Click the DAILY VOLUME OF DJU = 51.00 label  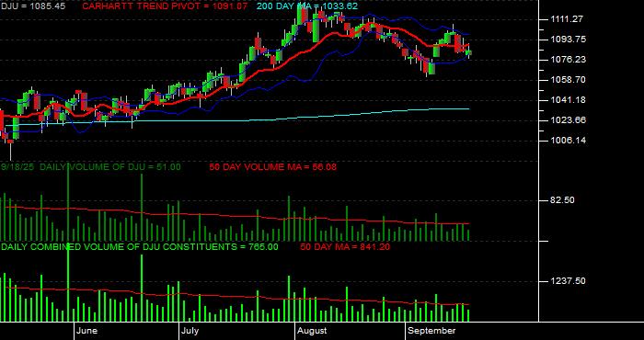110,167
